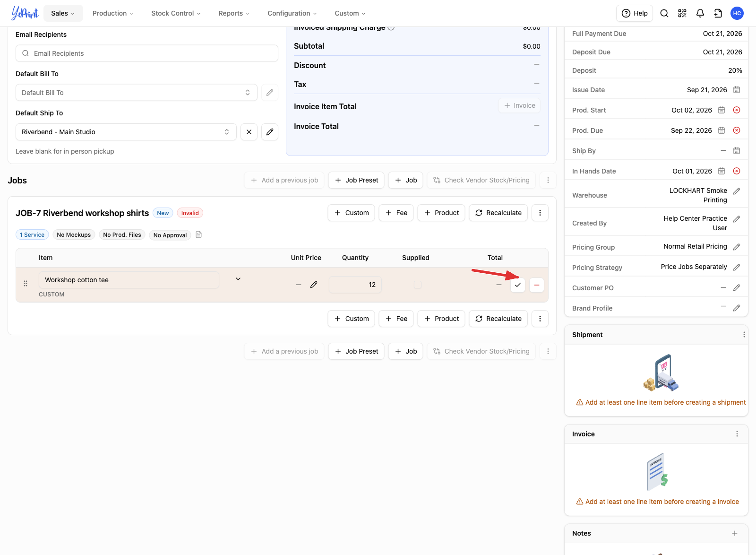The width and height of the screenshot is (756, 555).
Task: Confirm the line item with the checkmark
Action: [518, 285]
